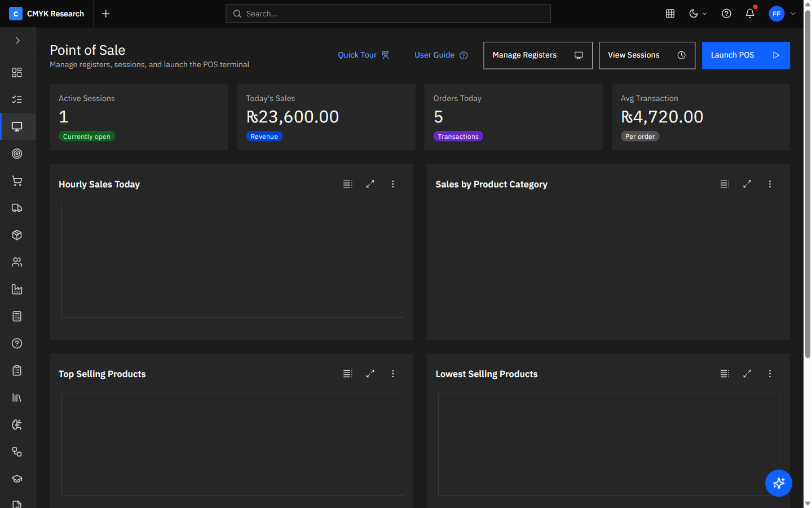Image resolution: width=812 pixels, height=508 pixels.
Task: Expand Lowest Selling Products chart fullscreen
Action: click(x=747, y=374)
